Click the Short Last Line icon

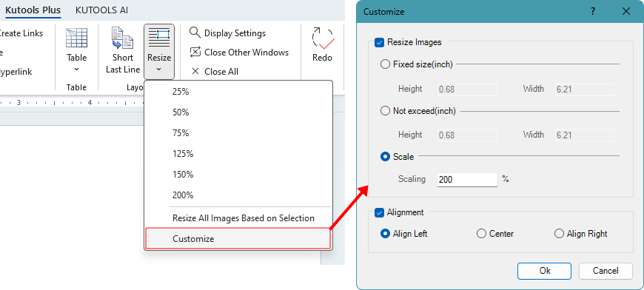(122, 38)
